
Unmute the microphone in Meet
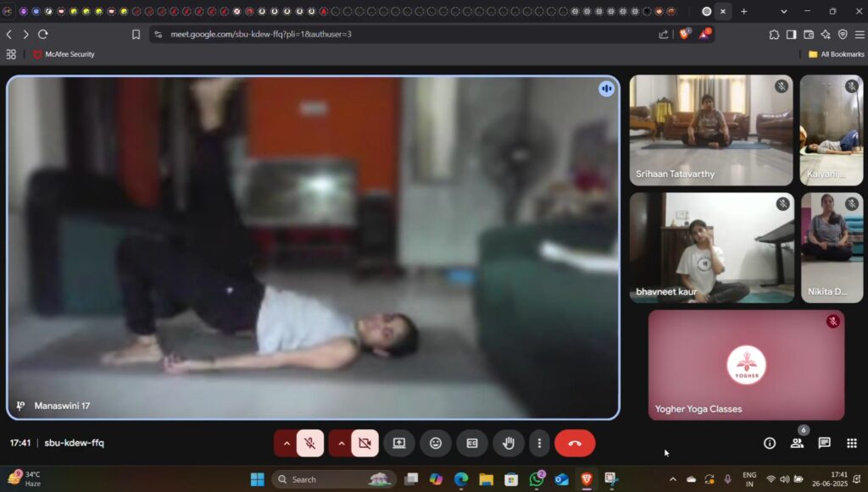click(x=310, y=443)
